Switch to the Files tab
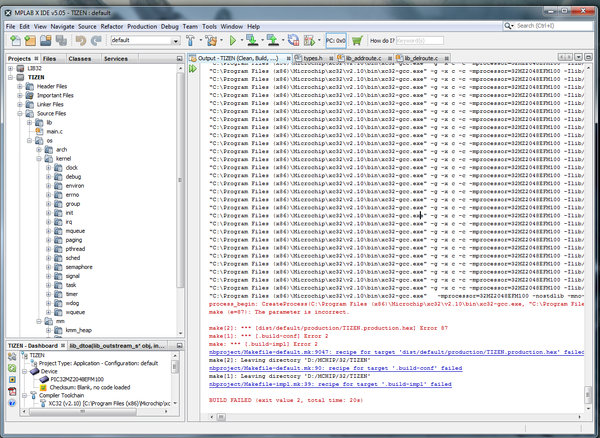This screenshot has width=600, height=438. (x=49, y=59)
